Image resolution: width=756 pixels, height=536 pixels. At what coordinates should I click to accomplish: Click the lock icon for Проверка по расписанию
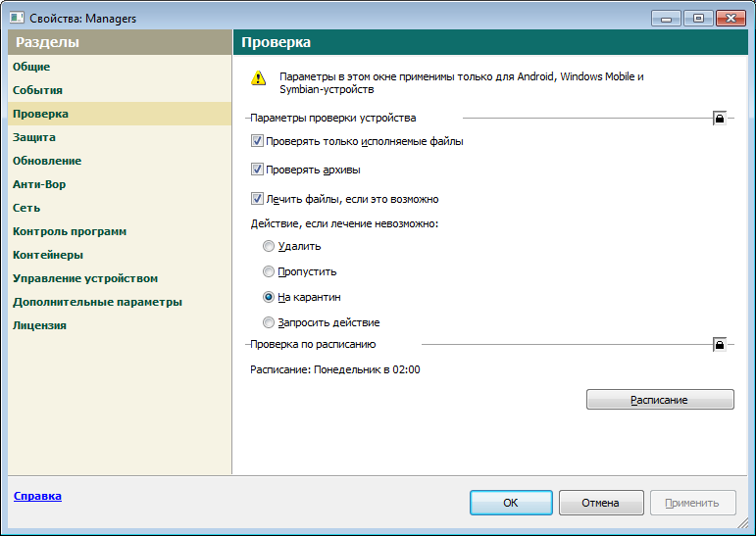pos(720,345)
